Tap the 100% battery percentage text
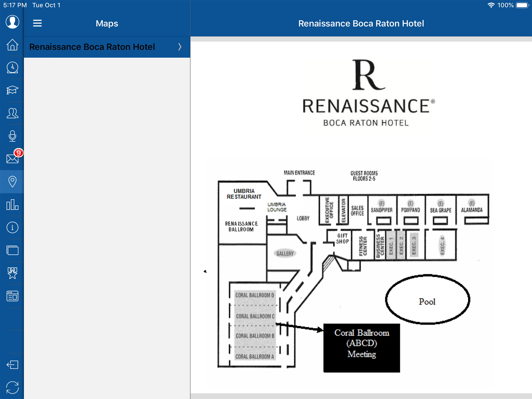Screen dimensions: 532x399 pyautogui.click(x=505, y=5)
